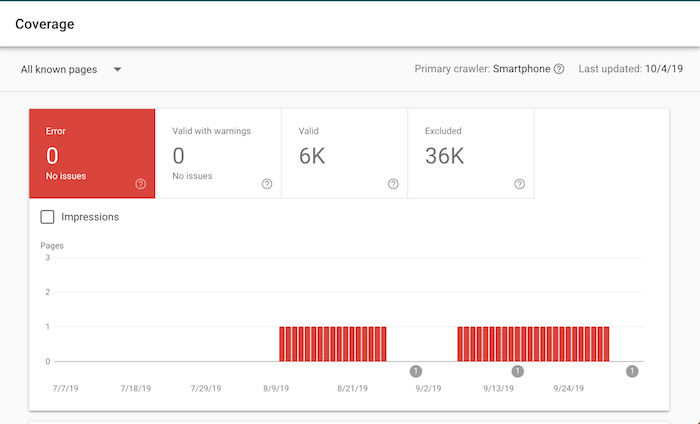Select the Valid 6K tab

click(344, 154)
